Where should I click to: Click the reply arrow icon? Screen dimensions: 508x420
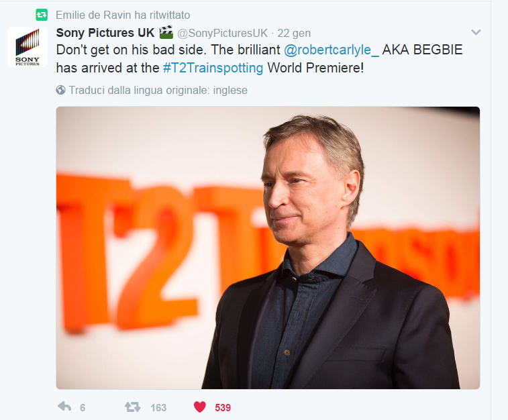pyautogui.click(x=64, y=406)
